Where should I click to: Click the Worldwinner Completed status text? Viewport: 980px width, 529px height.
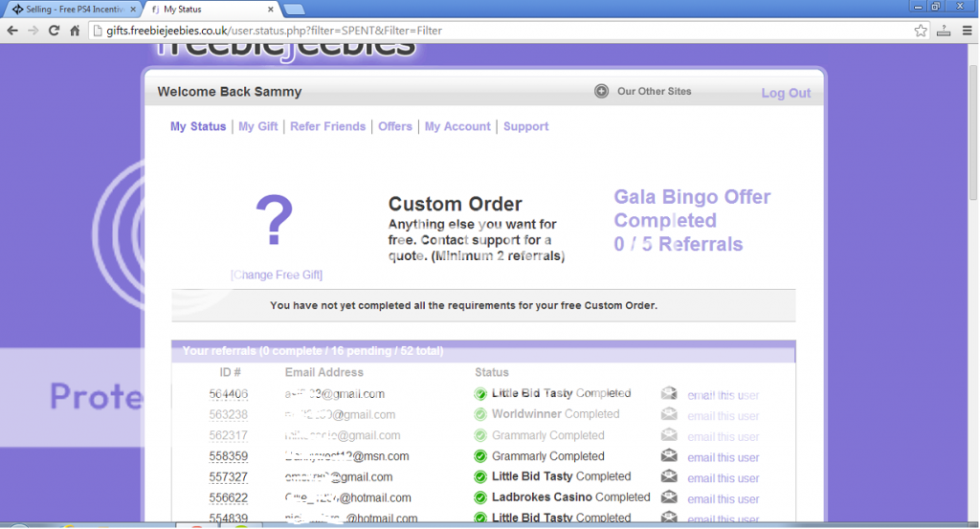pos(555,414)
